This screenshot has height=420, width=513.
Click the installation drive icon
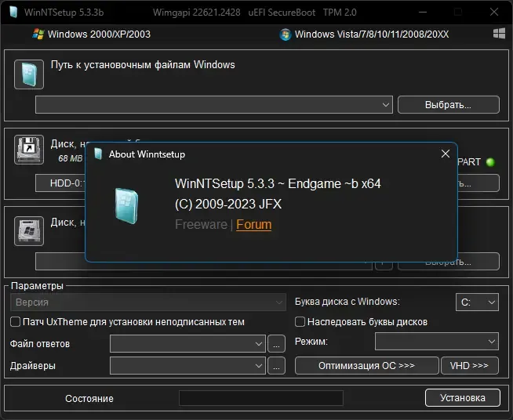click(29, 231)
